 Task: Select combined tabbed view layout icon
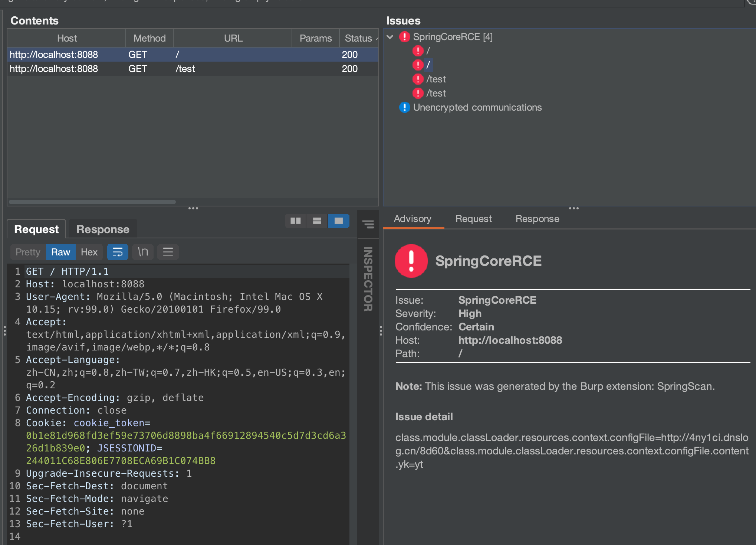(338, 221)
